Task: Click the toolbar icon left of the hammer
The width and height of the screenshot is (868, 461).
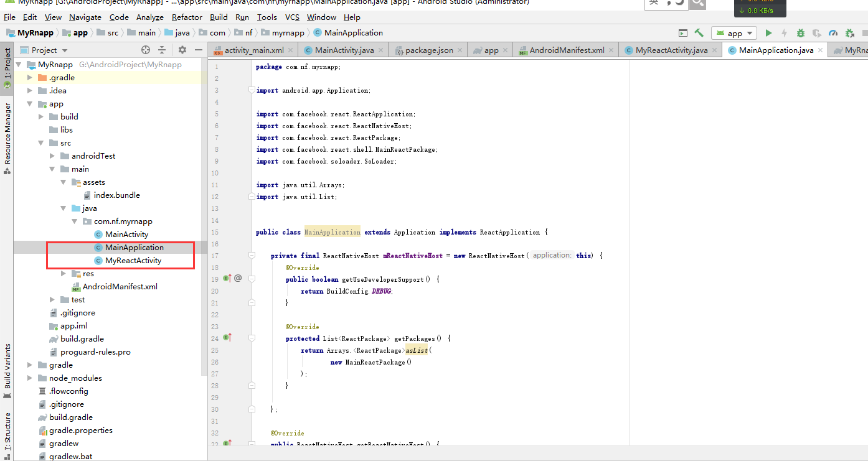Action: (683, 33)
